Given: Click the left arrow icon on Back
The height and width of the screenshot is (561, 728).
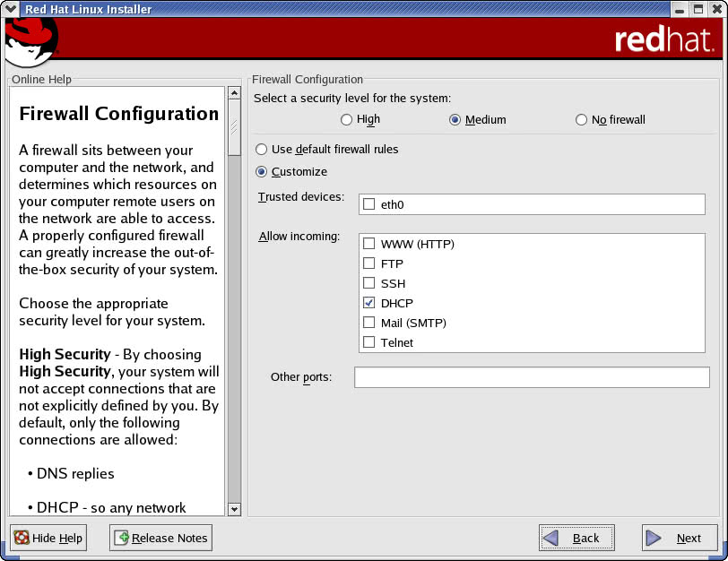Looking at the screenshot, I should point(550,538).
